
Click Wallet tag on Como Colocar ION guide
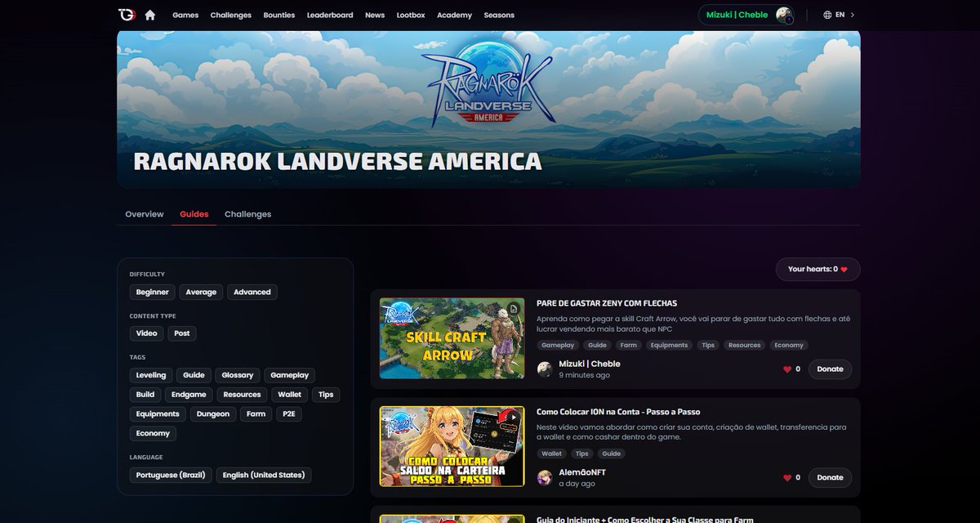552,454
